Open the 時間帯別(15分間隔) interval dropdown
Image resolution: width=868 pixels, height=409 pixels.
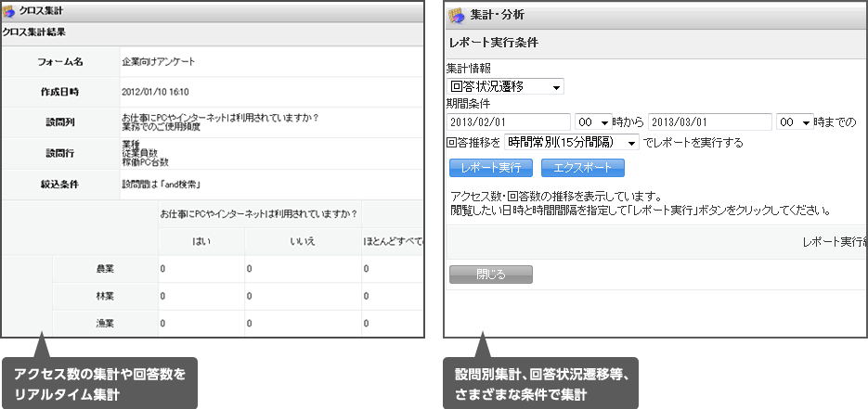(572, 142)
